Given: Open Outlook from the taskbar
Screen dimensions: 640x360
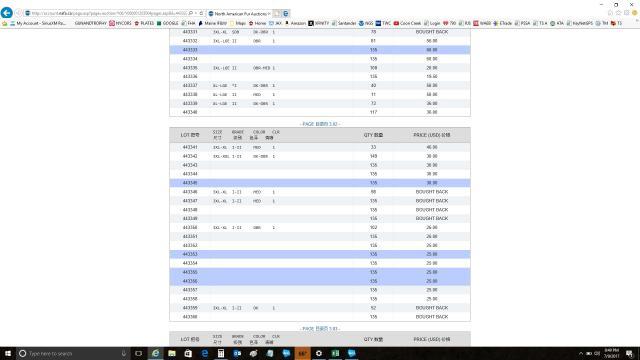Looking at the screenshot, I should coord(237,353).
